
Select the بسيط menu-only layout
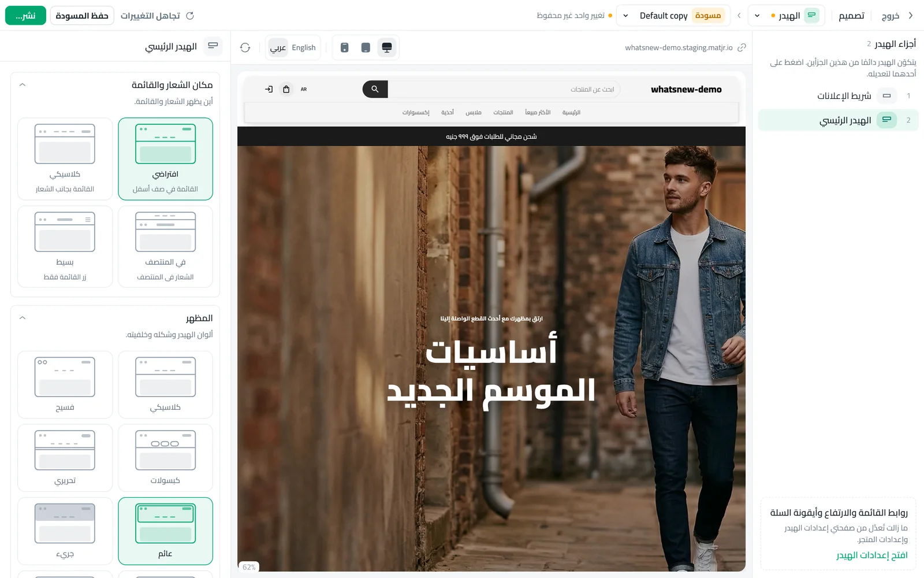coord(65,247)
